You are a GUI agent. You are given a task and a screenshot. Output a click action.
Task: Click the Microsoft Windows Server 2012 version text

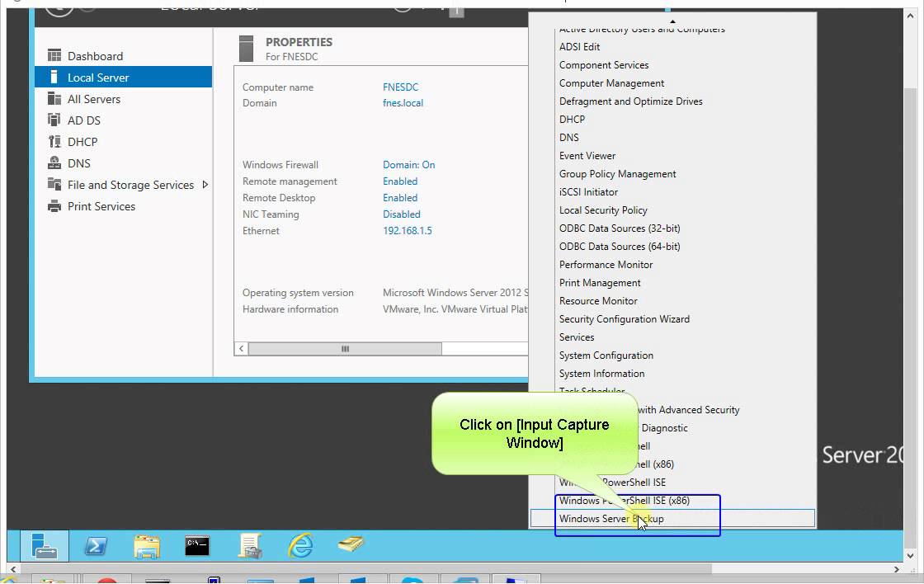pyautogui.click(x=455, y=292)
